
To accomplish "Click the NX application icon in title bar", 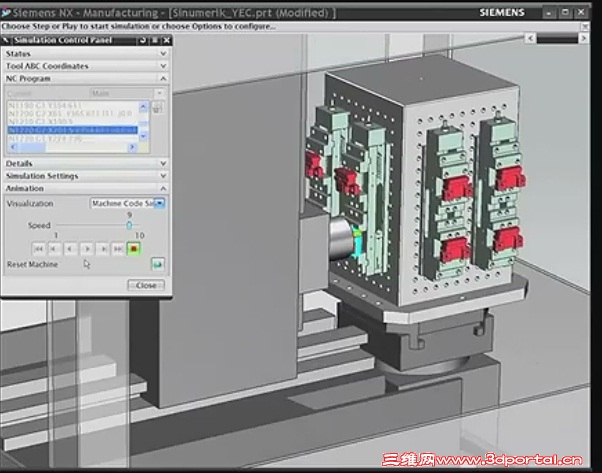I will [6, 13].
